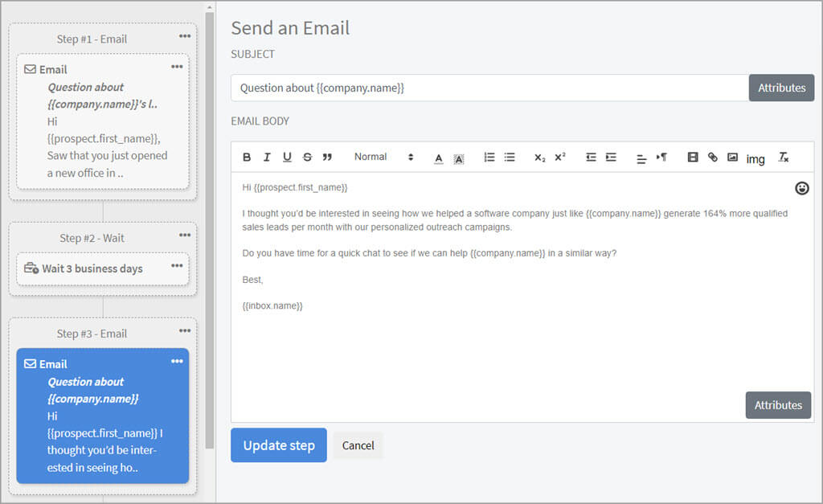Pick a text color from toolbar
Viewport: 823px width, 504px height.
439,158
